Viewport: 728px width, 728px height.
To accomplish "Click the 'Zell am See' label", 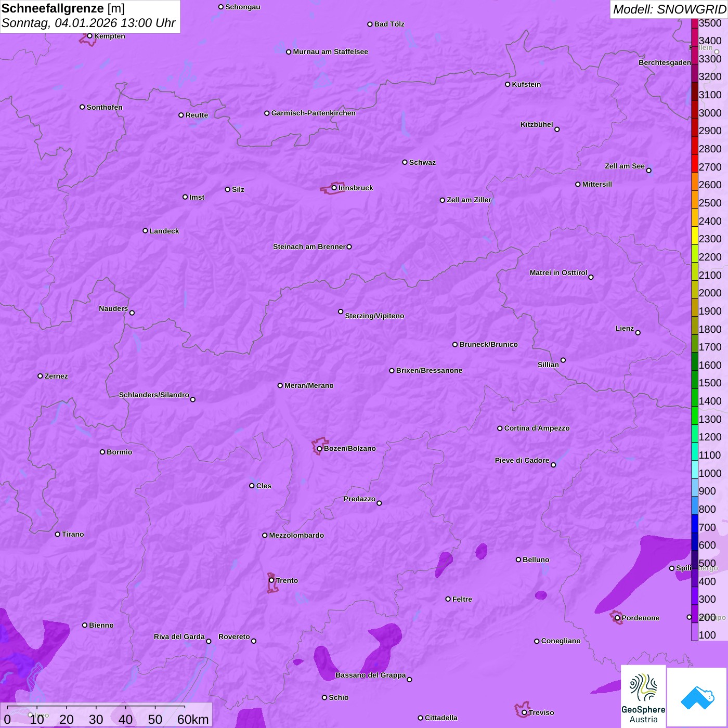I will 625,166.
